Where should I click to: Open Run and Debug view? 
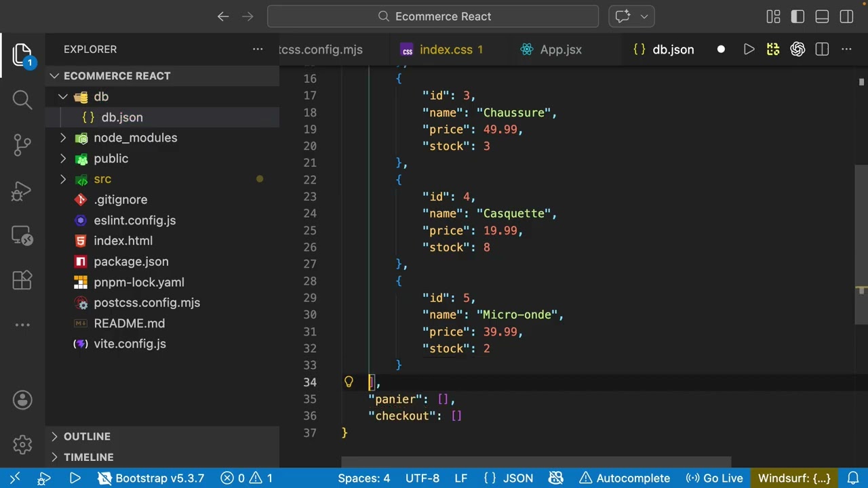(x=22, y=190)
